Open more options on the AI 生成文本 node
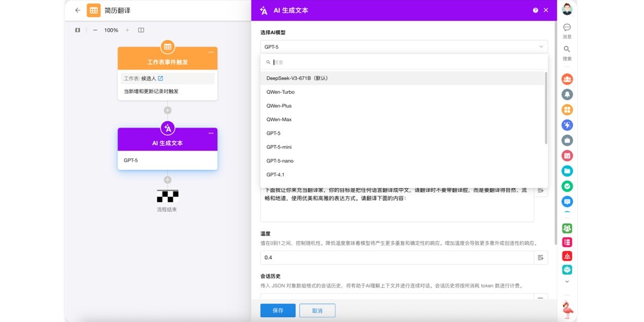Screen dimensions: 644x322 (x=211, y=133)
